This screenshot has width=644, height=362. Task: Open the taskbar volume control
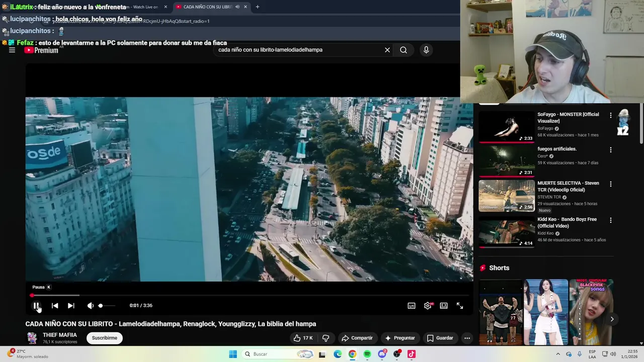point(613,354)
